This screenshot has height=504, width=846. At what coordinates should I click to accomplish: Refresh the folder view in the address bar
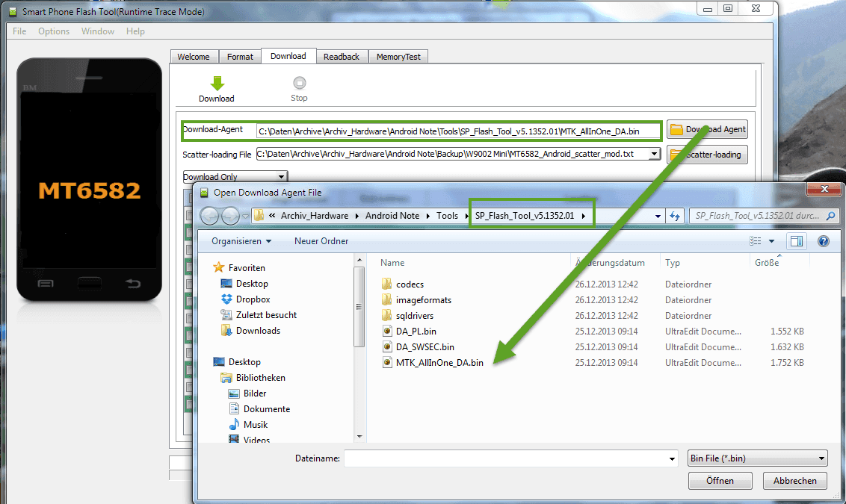675,216
